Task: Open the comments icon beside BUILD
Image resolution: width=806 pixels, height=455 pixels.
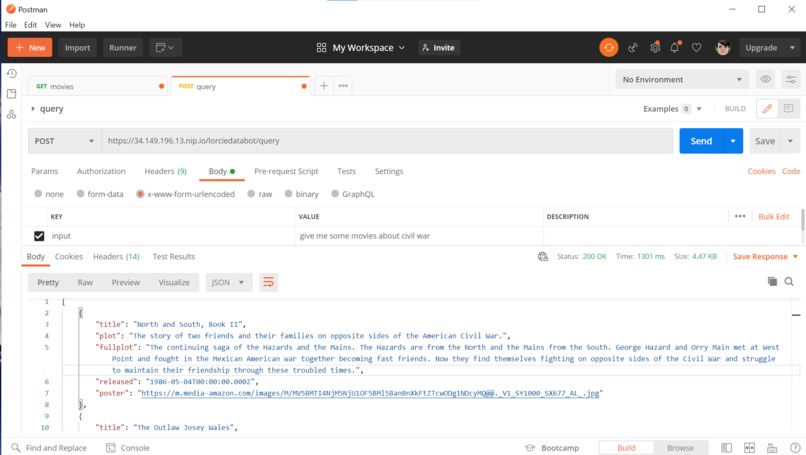Action: [x=788, y=108]
